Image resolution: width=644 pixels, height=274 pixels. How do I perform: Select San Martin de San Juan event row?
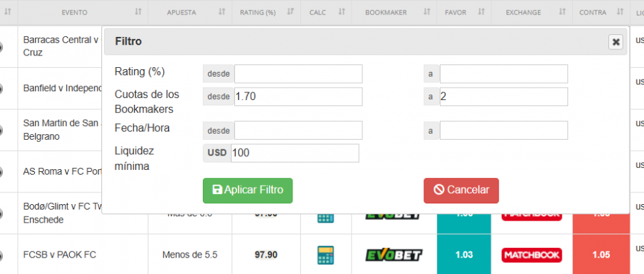pyautogui.click(x=62, y=129)
